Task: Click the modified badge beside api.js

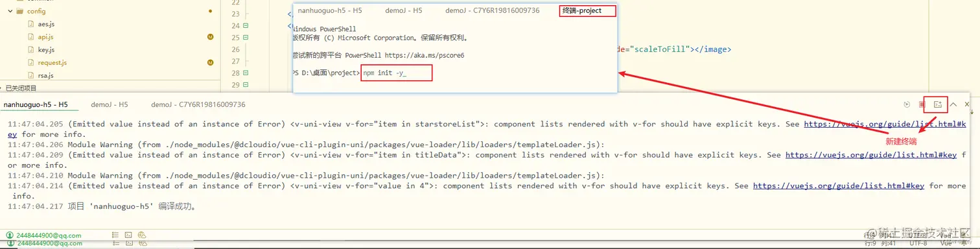Action: pyautogui.click(x=211, y=37)
